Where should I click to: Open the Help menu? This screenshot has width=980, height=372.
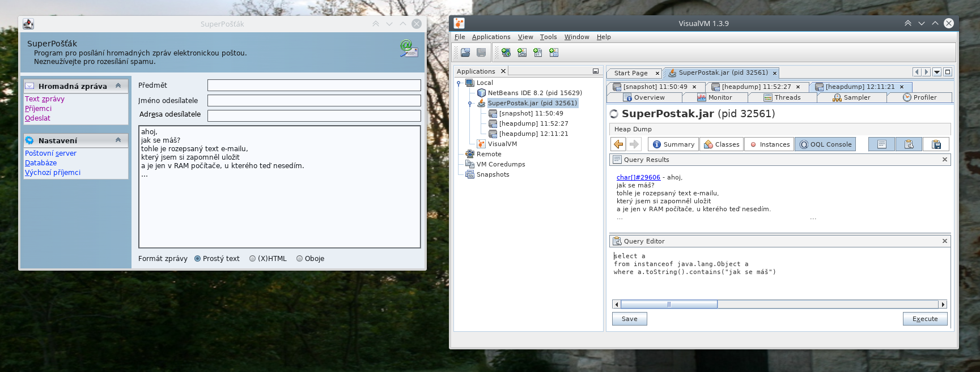[604, 37]
